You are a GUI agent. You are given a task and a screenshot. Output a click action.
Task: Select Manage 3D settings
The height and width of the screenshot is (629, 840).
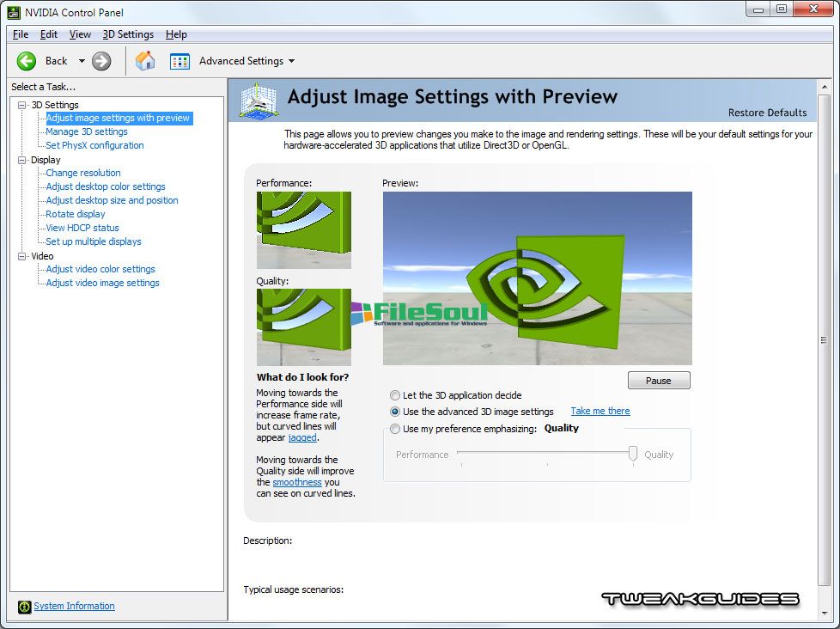pos(87,131)
